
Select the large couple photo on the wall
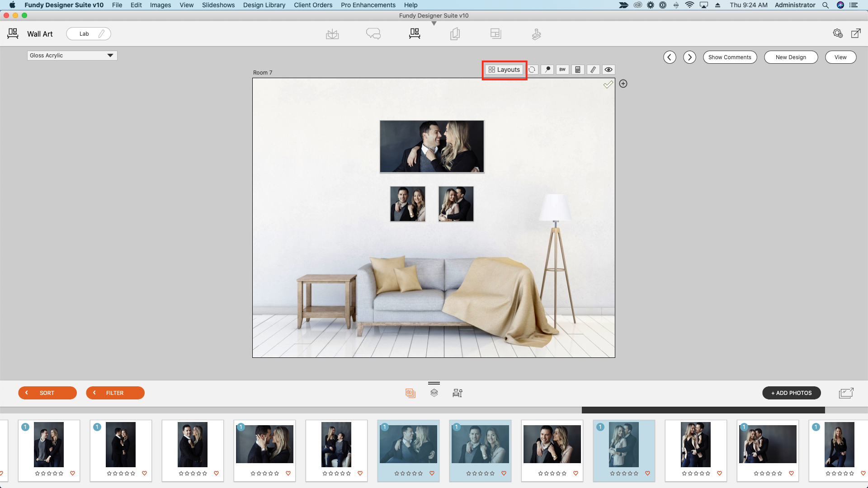(432, 146)
